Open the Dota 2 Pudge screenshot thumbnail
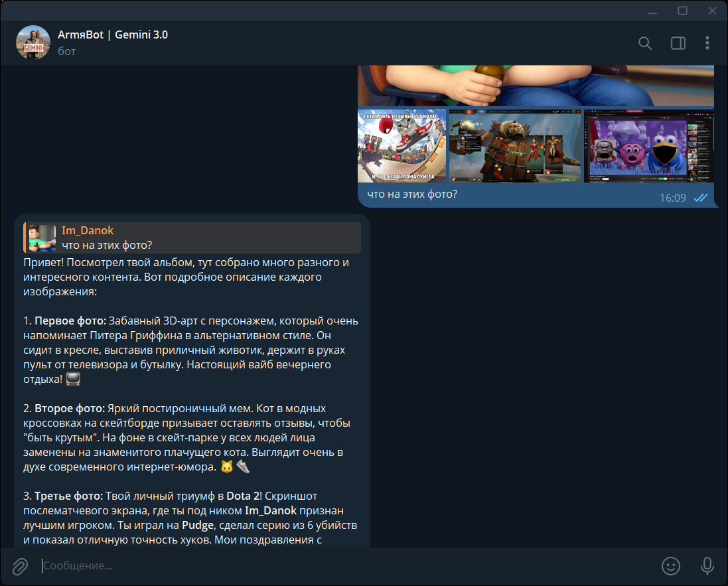The height and width of the screenshot is (586, 728). point(515,146)
